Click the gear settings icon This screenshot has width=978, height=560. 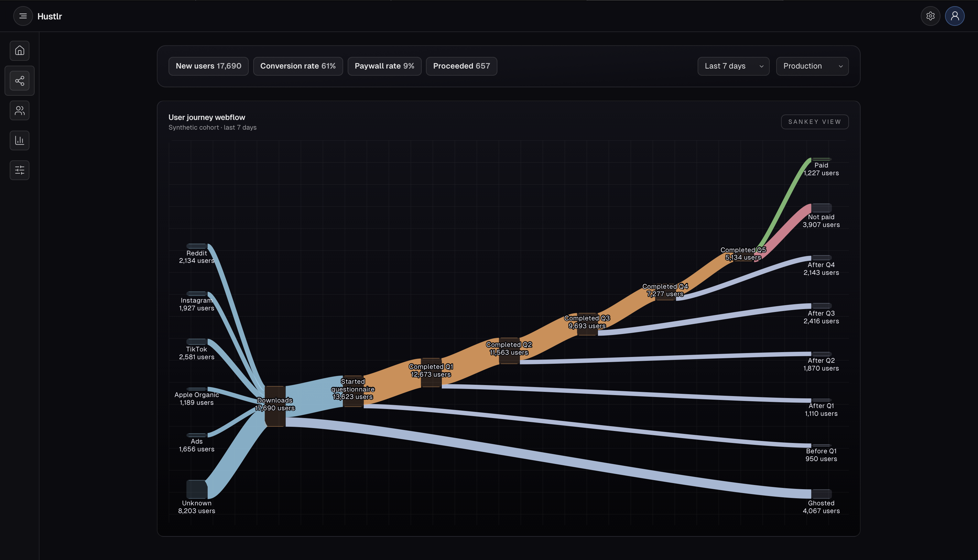pos(930,16)
